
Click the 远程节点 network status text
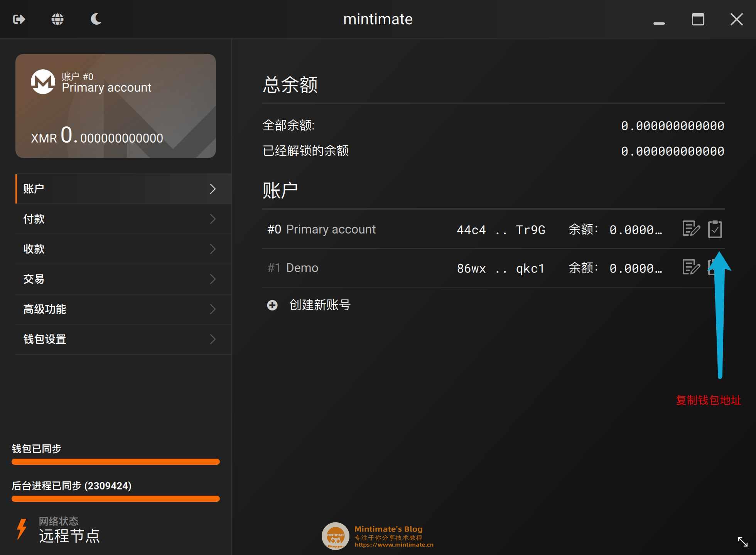pos(69,536)
